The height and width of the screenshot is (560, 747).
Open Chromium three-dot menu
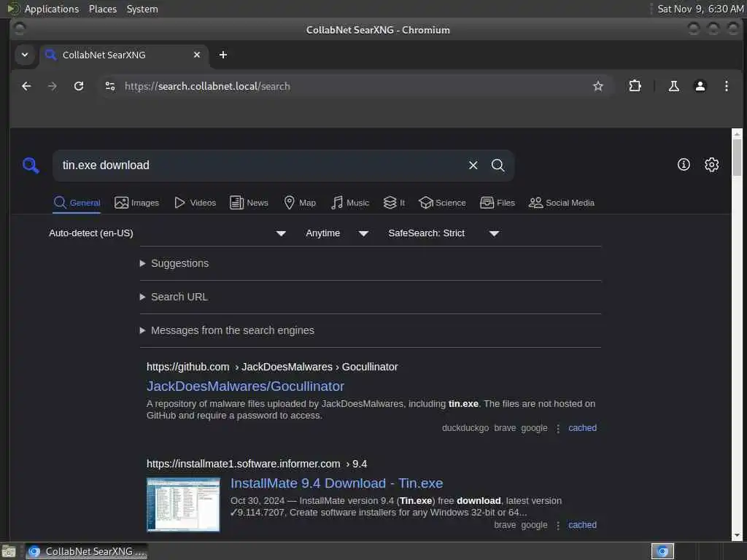(726, 86)
